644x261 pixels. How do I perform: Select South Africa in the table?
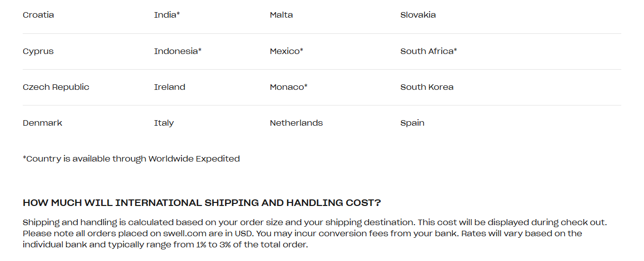pyautogui.click(x=428, y=51)
